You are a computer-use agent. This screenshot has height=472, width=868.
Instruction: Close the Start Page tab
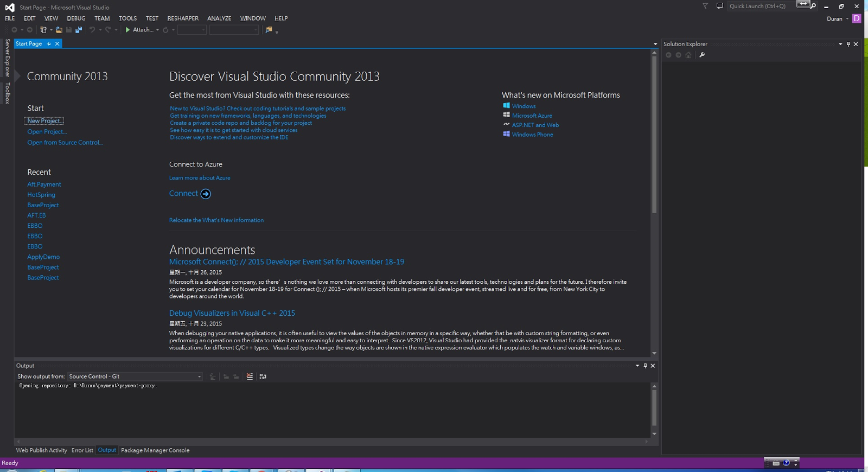(57, 44)
